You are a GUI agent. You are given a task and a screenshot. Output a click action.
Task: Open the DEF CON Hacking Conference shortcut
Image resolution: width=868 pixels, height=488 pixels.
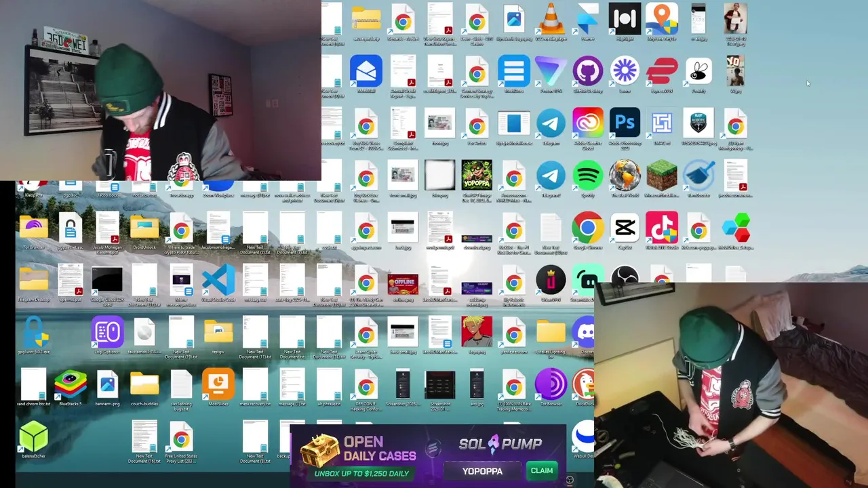366,384
